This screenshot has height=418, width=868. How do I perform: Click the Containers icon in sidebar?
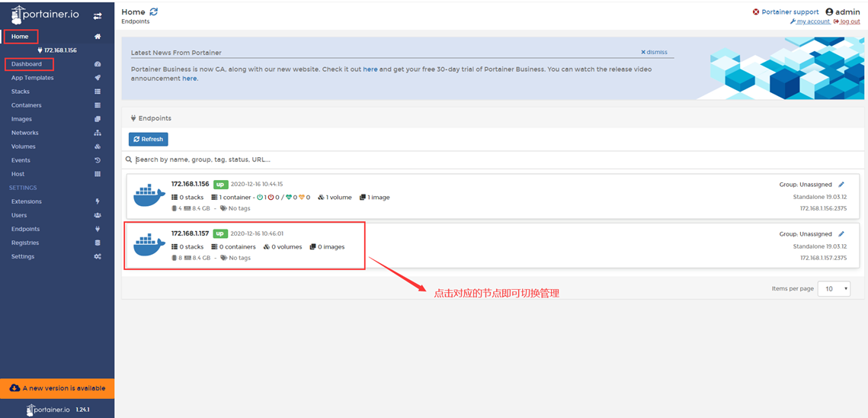(x=98, y=105)
